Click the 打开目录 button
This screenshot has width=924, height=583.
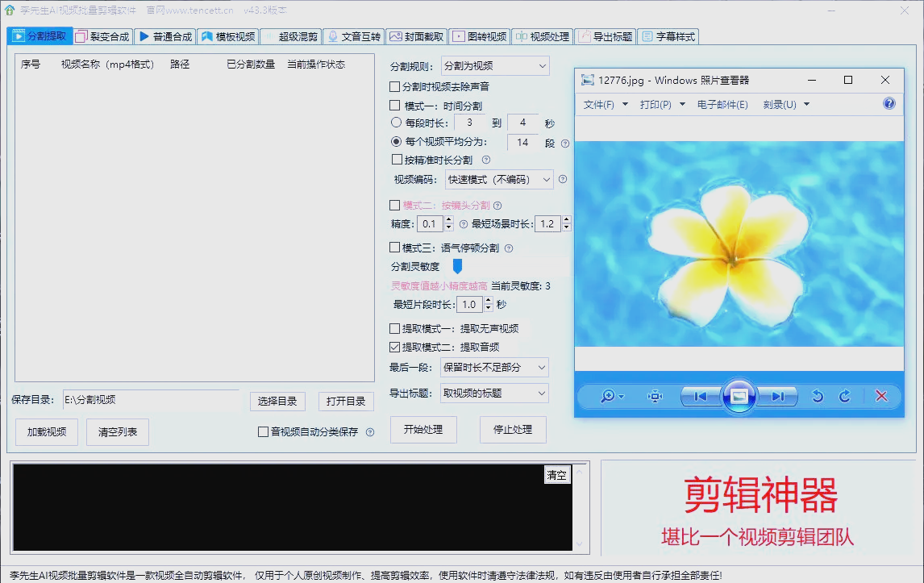(x=346, y=401)
